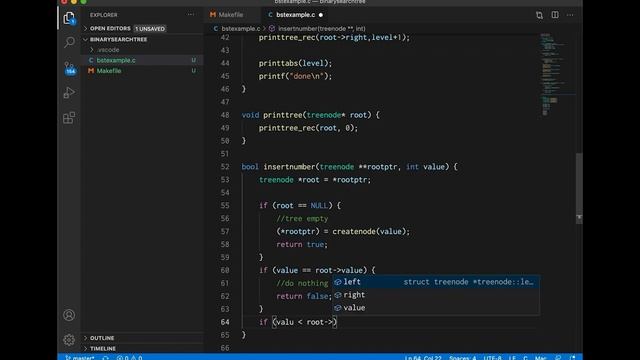Click the '//tree empty' comment
This screenshot has height=360, width=640.
click(x=302, y=218)
